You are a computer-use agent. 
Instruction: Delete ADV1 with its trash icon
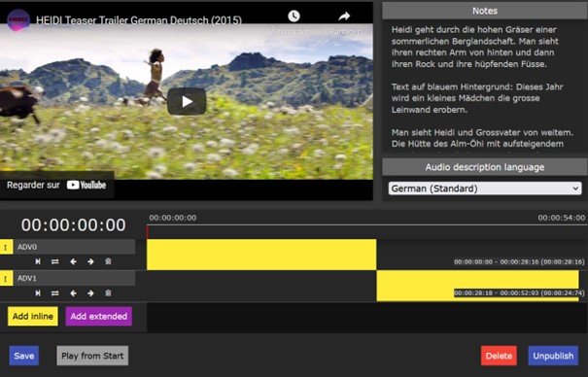pos(108,292)
